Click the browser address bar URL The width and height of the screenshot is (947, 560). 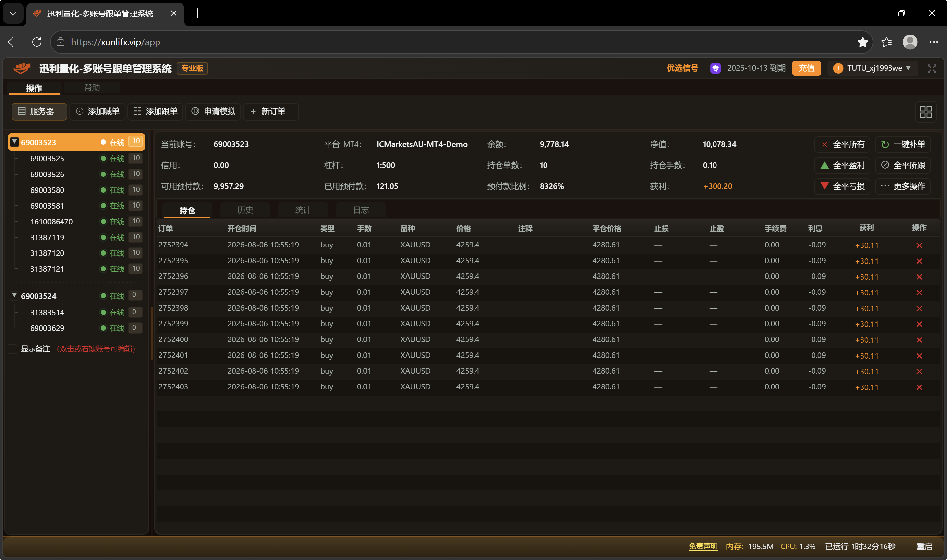[x=115, y=42]
